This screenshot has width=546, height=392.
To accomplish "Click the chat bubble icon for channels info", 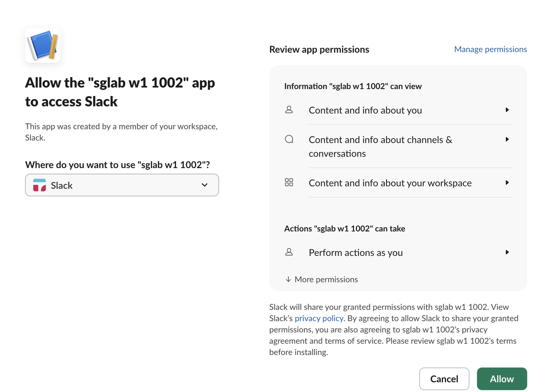I will coord(289,139).
